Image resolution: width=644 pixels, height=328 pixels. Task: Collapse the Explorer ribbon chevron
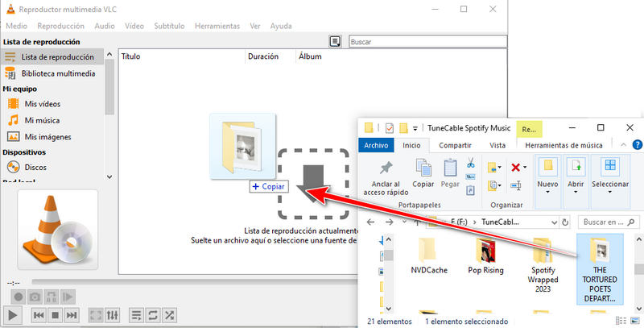click(623, 145)
